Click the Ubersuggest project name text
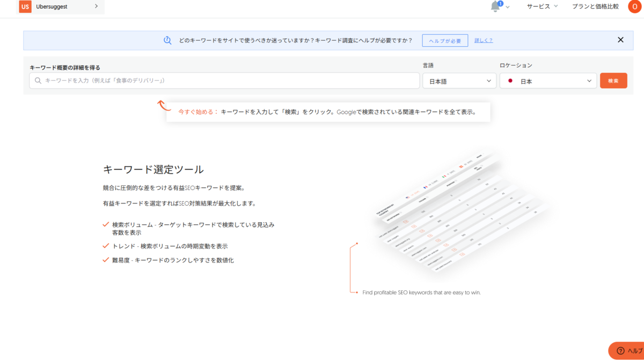The image size is (644, 364). tap(52, 6)
